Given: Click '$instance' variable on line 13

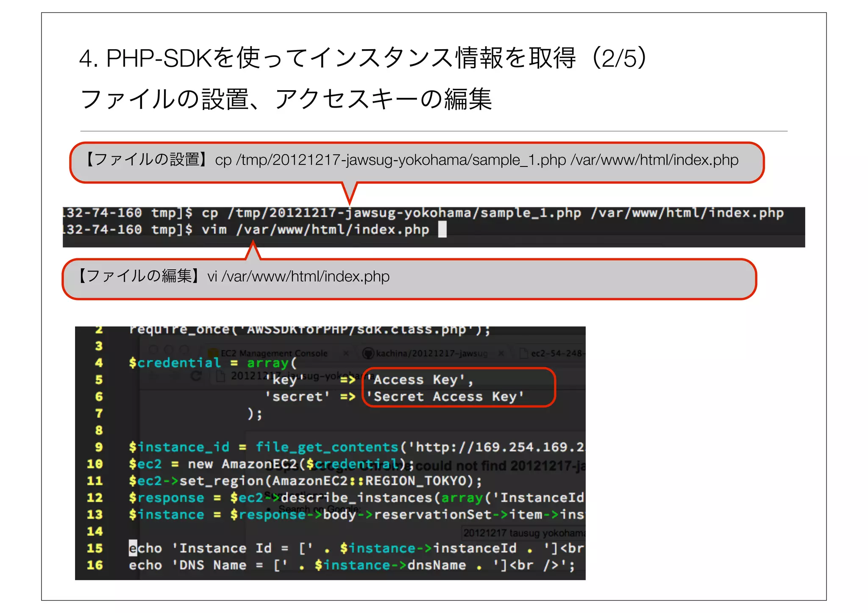Looking at the screenshot, I should pyautogui.click(x=166, y=515).
